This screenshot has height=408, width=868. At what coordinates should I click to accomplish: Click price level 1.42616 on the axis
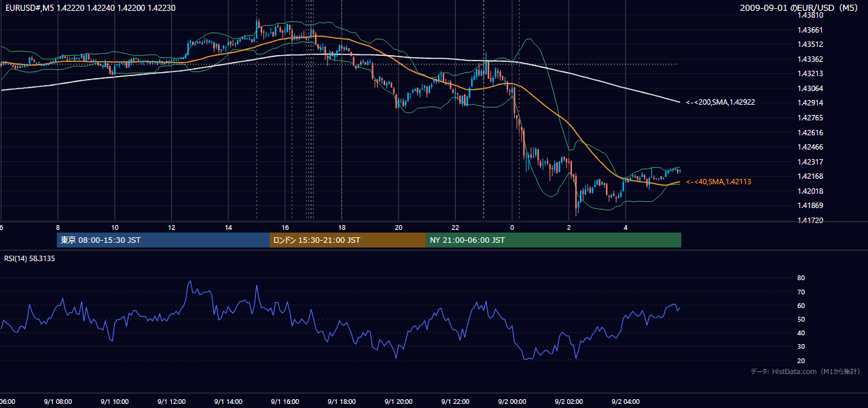click(811, 133)
